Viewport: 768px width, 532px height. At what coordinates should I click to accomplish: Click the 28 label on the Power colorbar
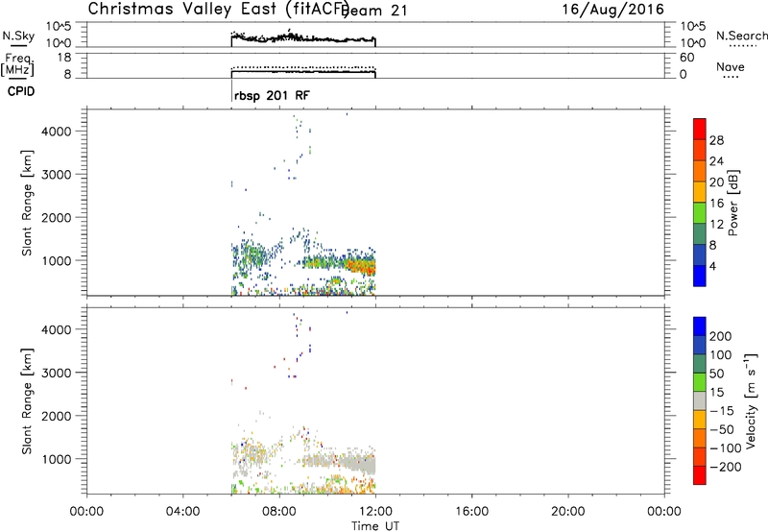pos(716,140)
